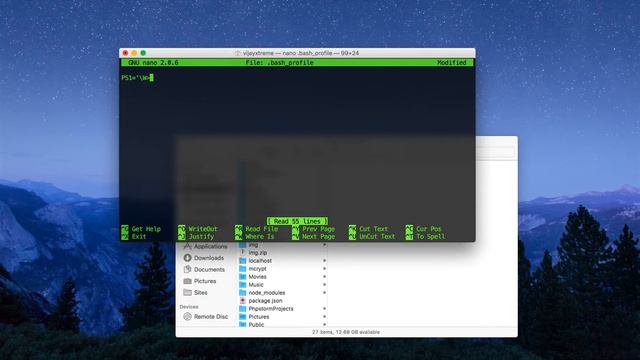
Task: Expand the Music folder arrow
Action: click(324, 284)
